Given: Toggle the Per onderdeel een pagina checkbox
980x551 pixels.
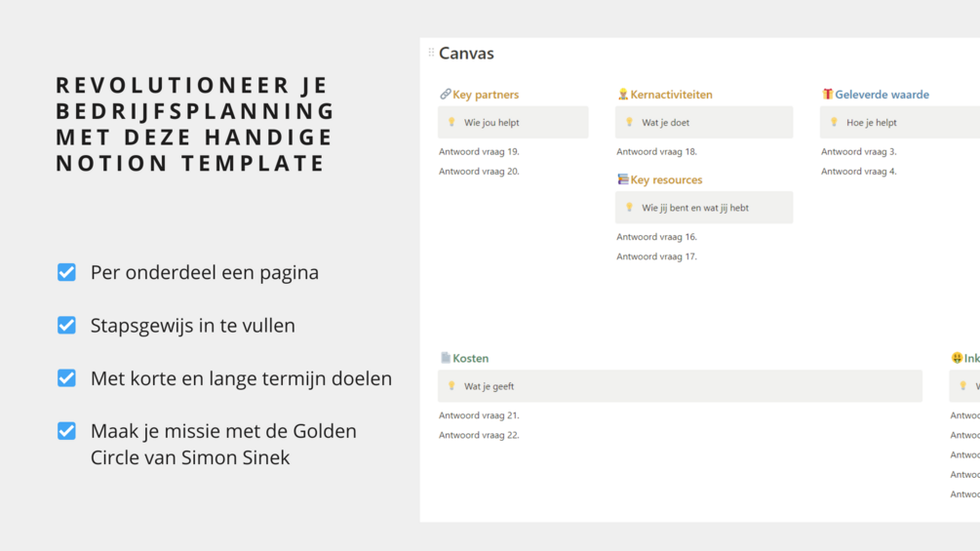Looking at the screenshot, I should [66, 272].
